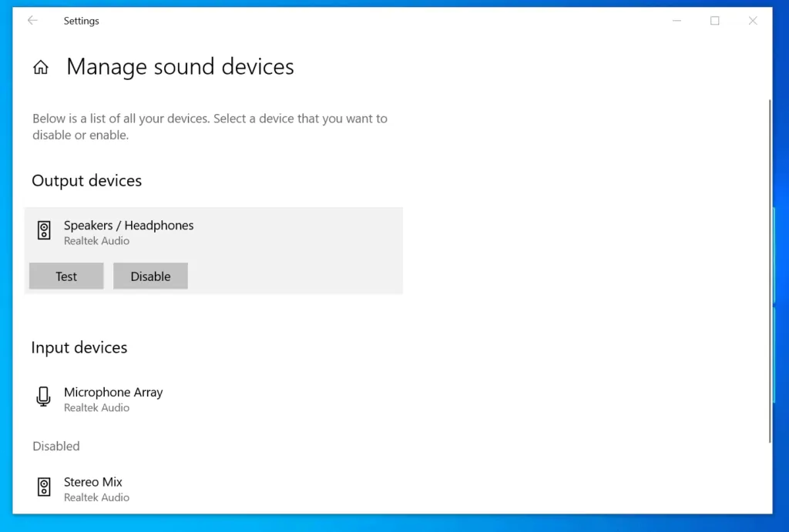Screen dimensions: 789x532
Task: Click the Stereo Mix device icon
Action: [x=45, y=487]
